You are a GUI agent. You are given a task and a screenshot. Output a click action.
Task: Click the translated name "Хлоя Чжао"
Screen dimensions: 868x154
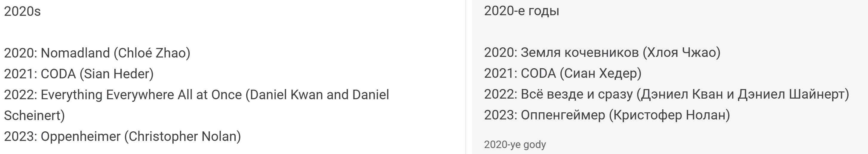tap(681, 52)
